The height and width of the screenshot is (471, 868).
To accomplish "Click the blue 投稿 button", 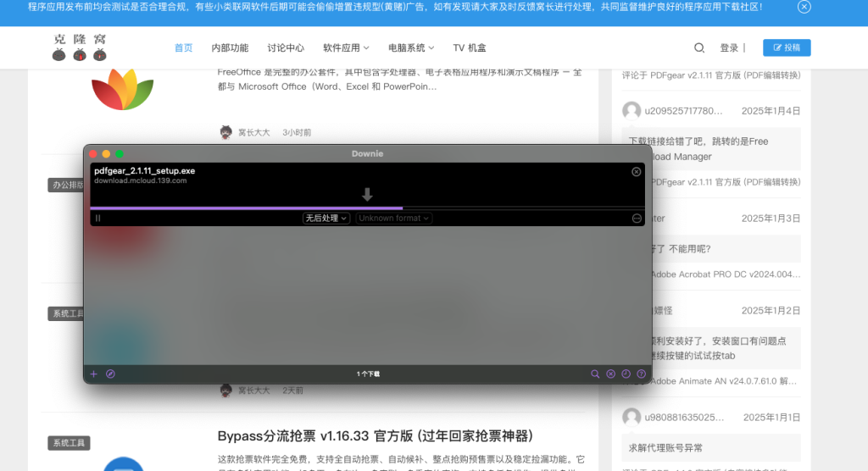I will pos(787,47).
